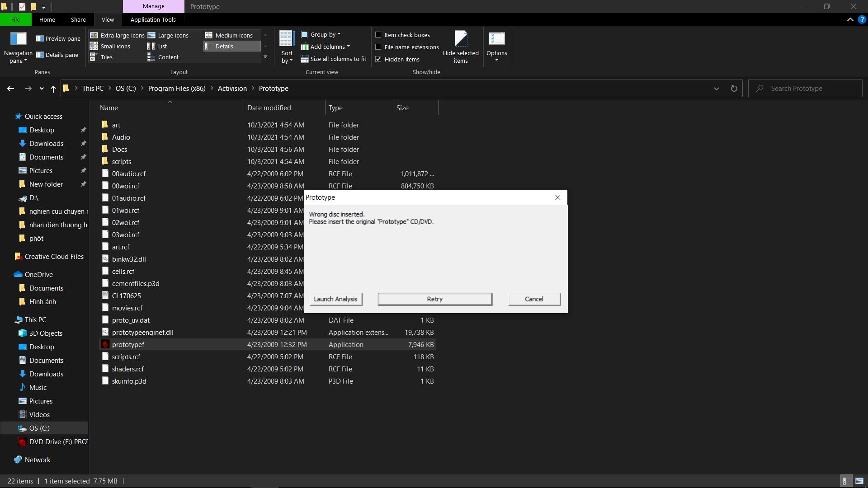Select prototypef application file
The height and width of the screenshot is (488, 868).
(x=127, y=344)
